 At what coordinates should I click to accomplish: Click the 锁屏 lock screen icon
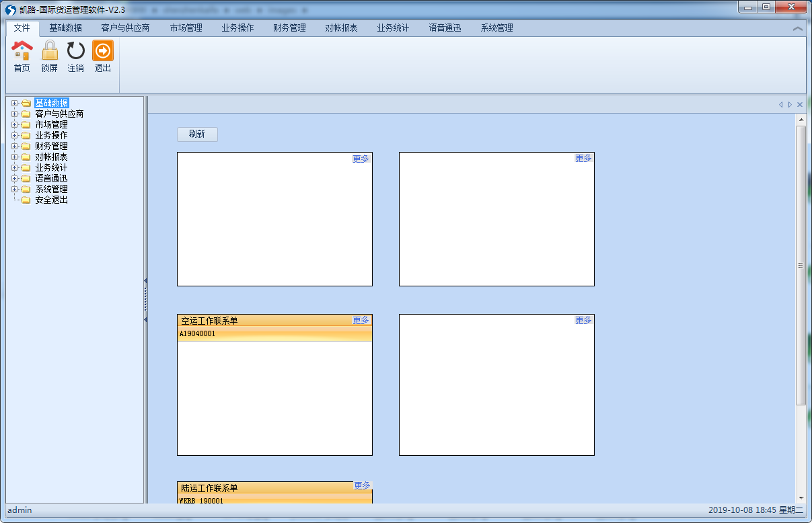pyautogui.click(x=50, y=51)
